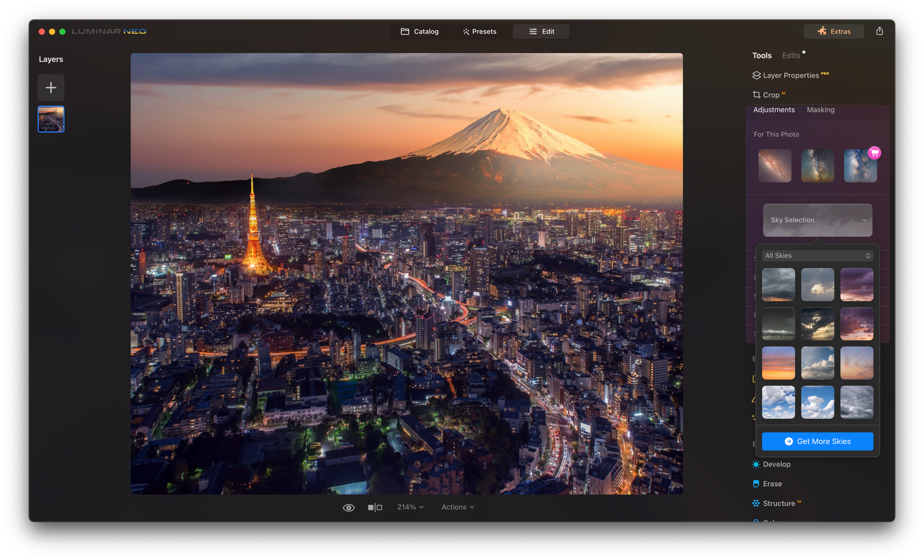Click the Get More Skies button
The width and height of the screenshot is (924, 560).
tap(817, 441)
